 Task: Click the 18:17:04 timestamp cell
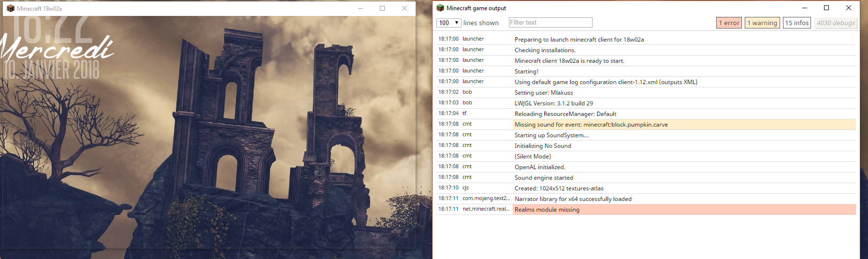click(x=448, y=113)
